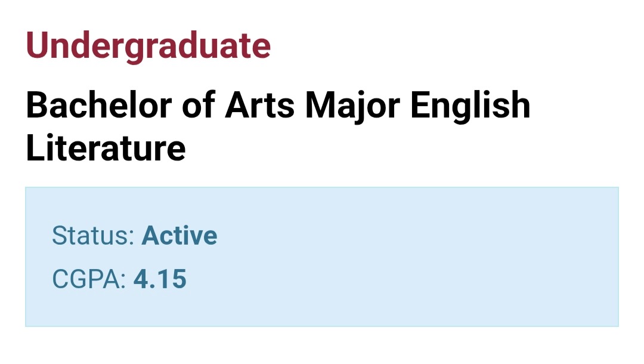Click the colon after the Status label
This screenshot has width=644, height=364.
[132, 239]
